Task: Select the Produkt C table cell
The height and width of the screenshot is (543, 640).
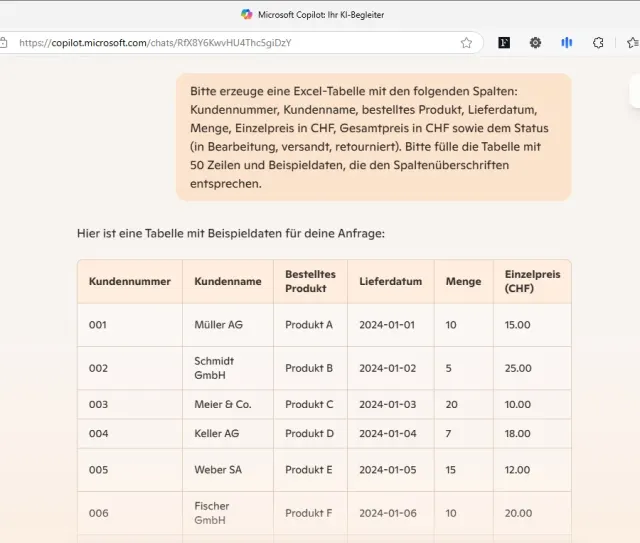Action: (309, 404)
